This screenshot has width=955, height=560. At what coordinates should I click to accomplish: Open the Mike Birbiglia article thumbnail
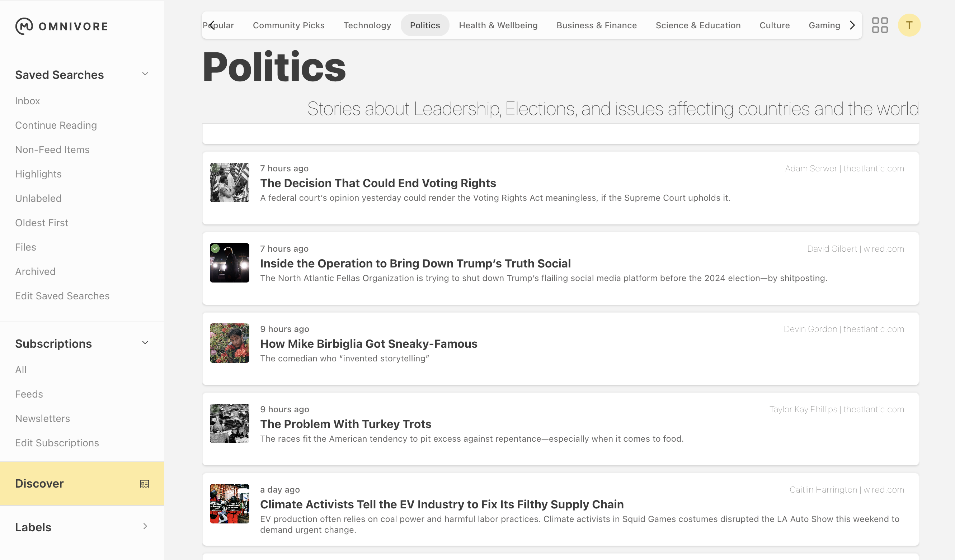pyautogui.click(x=229, y=343)
